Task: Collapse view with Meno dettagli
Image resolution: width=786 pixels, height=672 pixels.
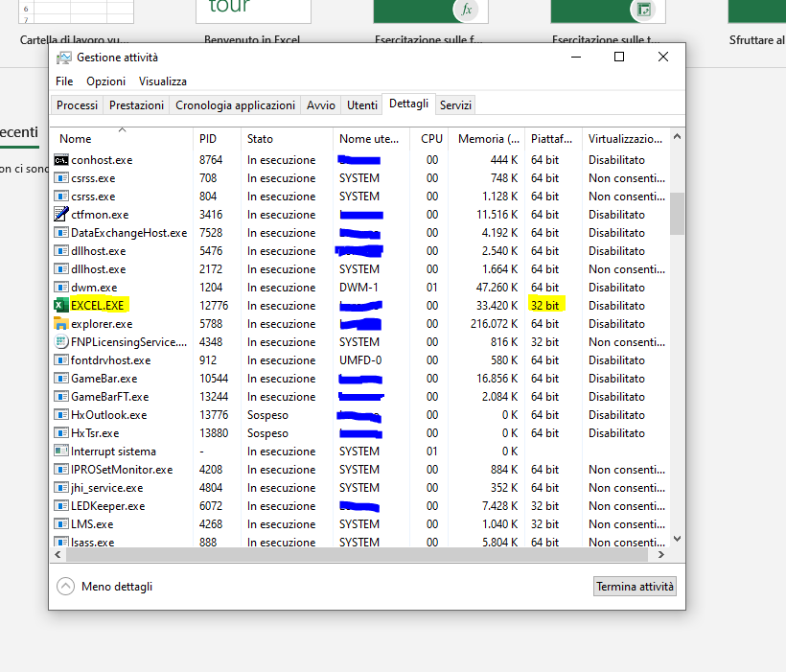Action: pyautogui.click(x=104, y=587)
